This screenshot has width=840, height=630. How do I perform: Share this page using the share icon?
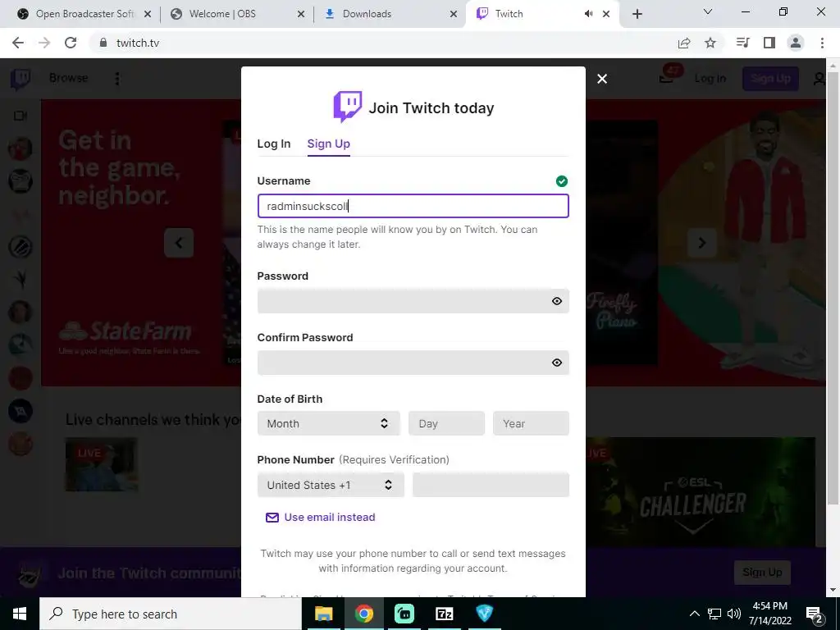pyautogui.click(x=684, y=43)
